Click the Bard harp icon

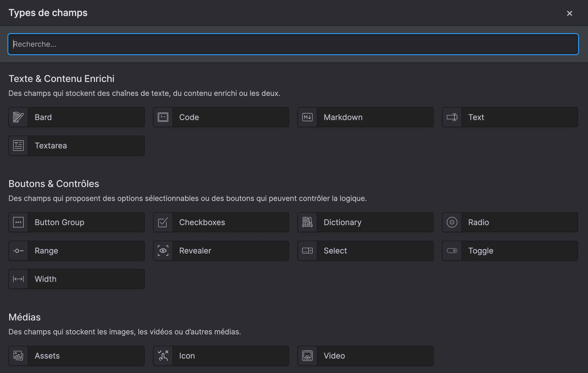(18, 117)
